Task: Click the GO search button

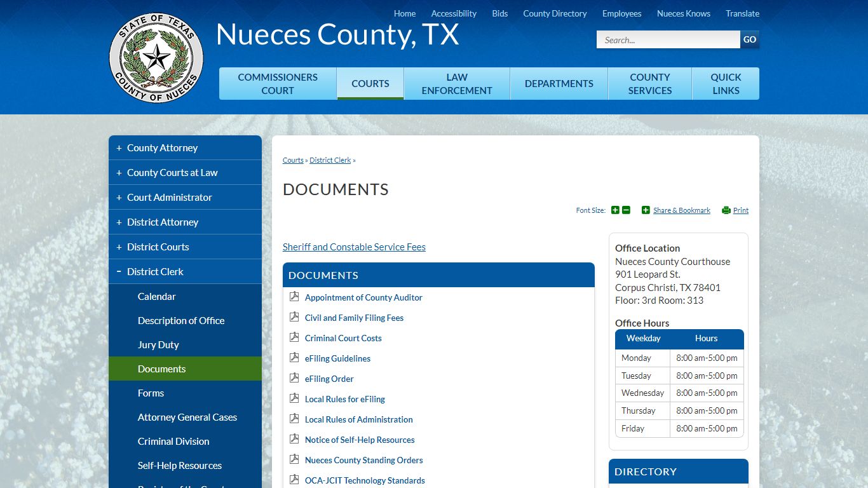Action: (750, 39)
